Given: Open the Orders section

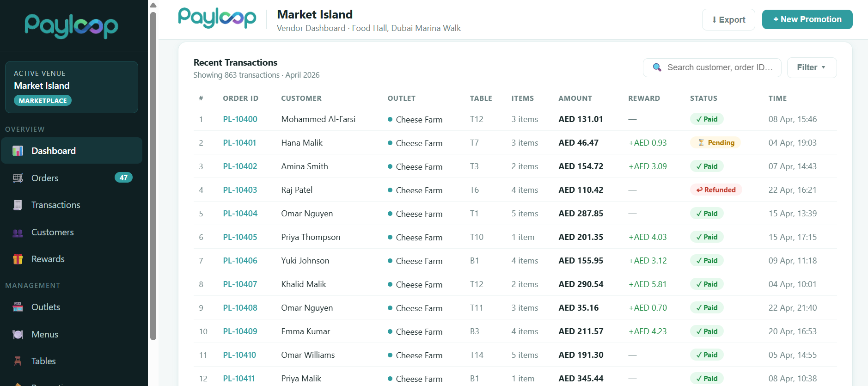Looking at the screenshot, I should pos(72,178).
